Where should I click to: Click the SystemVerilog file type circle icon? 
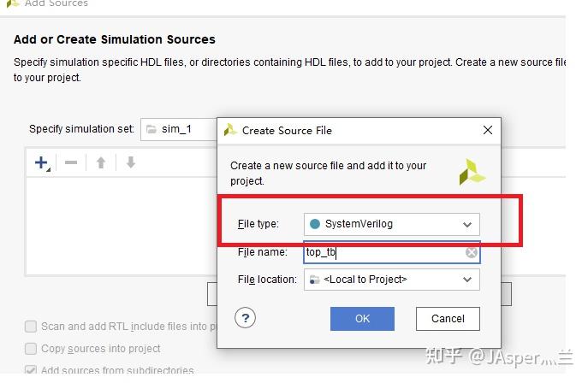click(x=315, y=224)
